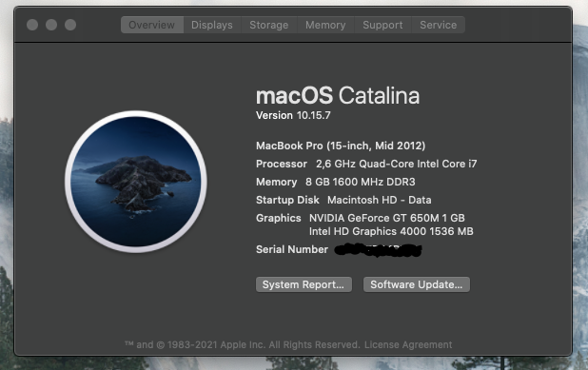Click the close window button
The image size is (588, 370).
pyautogui.click(x=32, y=25)
